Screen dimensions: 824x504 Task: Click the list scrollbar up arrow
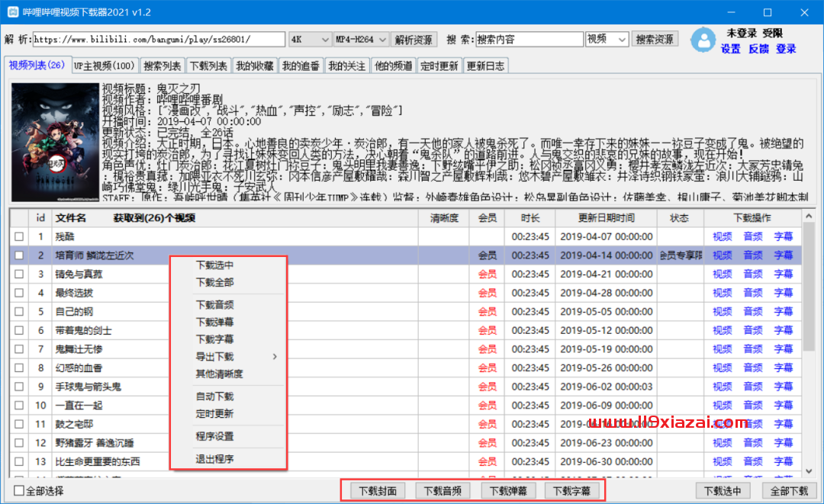click(x=809, y=216)
